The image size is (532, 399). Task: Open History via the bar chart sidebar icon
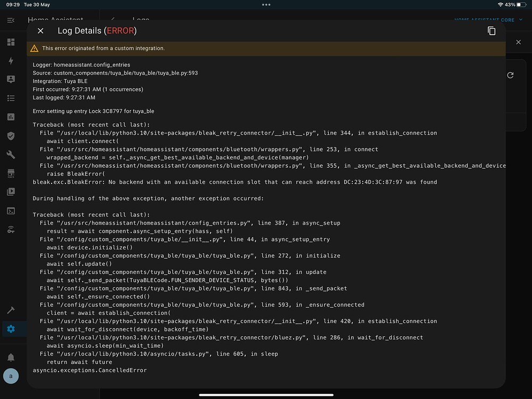coord(11,117)
